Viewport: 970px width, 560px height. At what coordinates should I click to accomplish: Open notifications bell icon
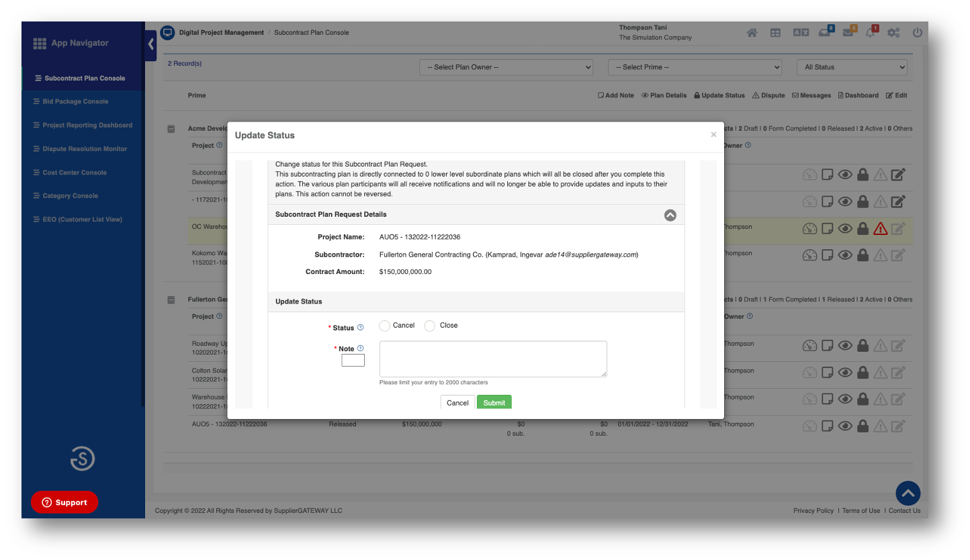pos(870,33)
